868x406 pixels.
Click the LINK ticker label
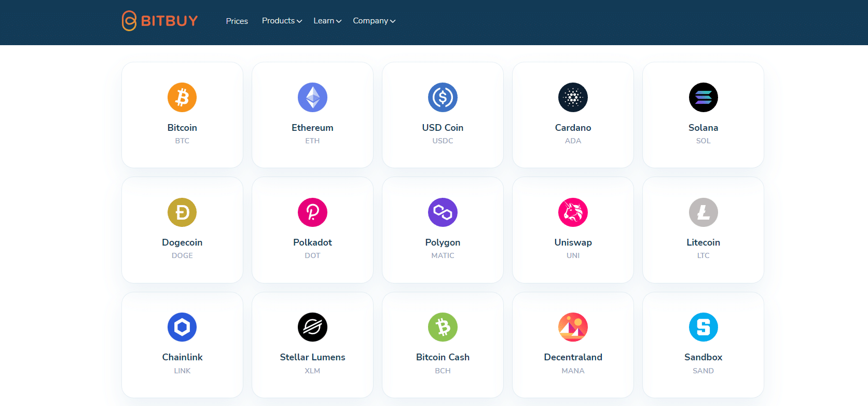coord(182,371)
